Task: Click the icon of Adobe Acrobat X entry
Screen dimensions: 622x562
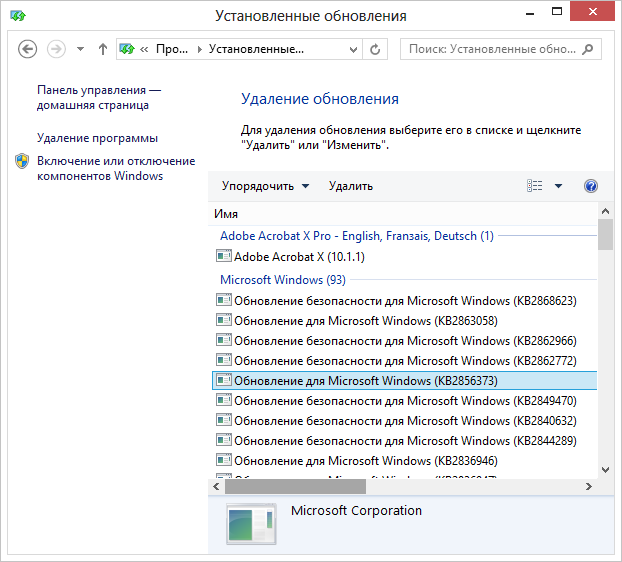Action: (224, 256)
